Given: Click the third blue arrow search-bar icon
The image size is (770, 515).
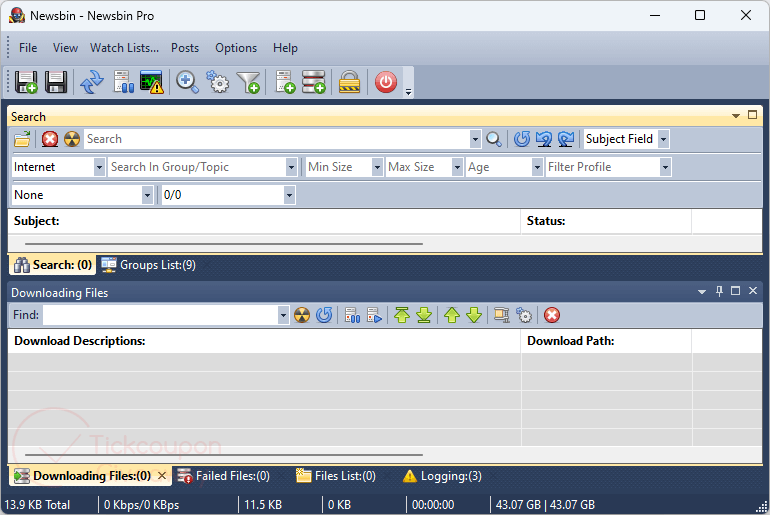Looking at the screenshot, I should (566, 139).
